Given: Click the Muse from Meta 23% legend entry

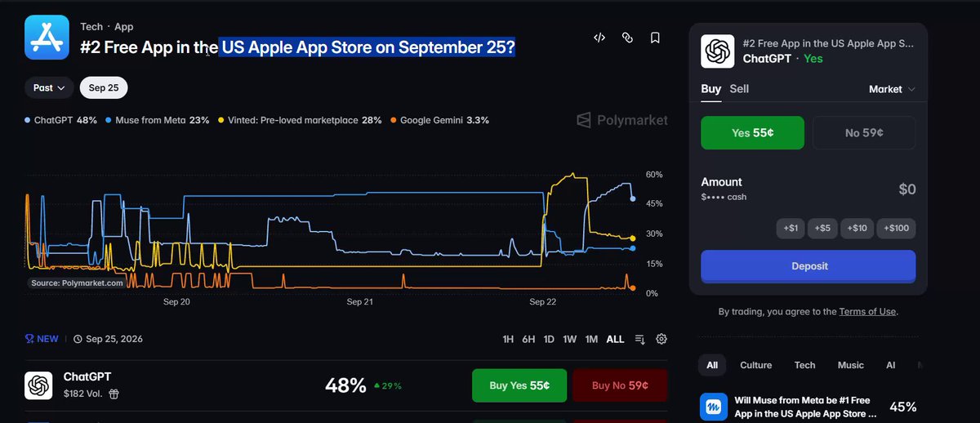Looking at the screenshot, I should click(x=158, y=120).
